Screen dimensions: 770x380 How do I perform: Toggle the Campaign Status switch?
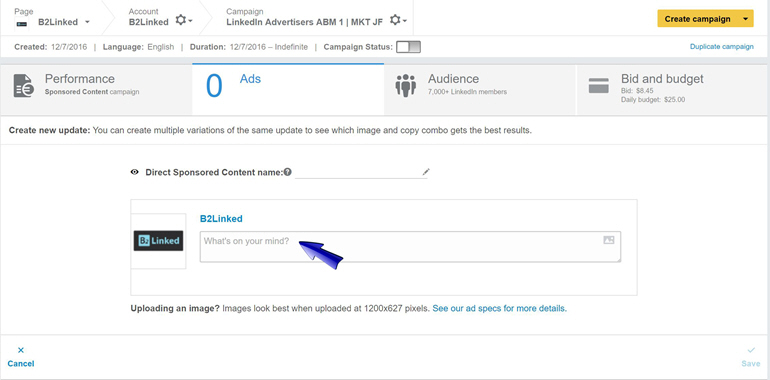pos(409,47)
